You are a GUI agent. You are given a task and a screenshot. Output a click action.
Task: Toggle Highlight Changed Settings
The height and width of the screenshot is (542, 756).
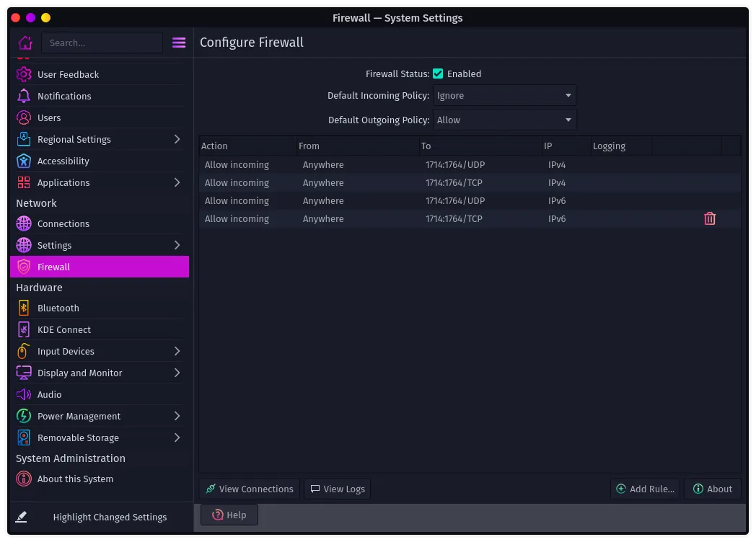pyautogui.click(x=100, y=517)
